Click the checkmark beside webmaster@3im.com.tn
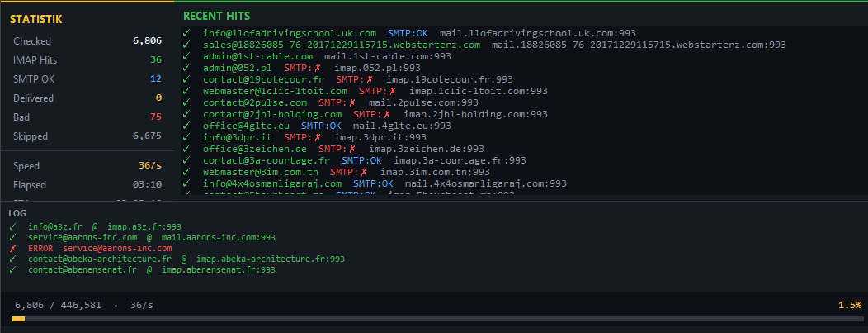Screen dimensions: 868x333 186,172
